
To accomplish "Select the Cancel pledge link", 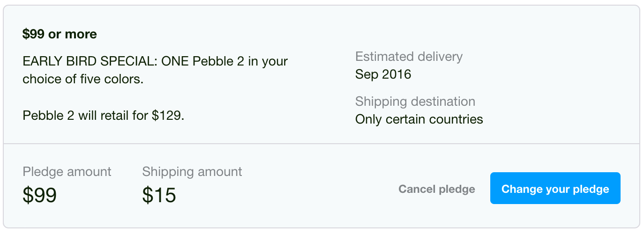I will [436, 189].
